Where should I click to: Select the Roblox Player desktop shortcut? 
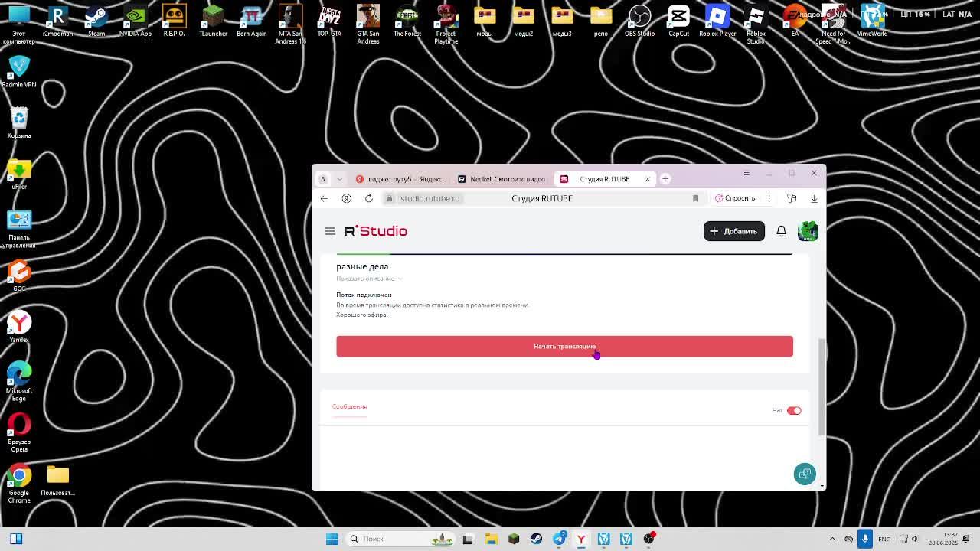click(717, 21)
